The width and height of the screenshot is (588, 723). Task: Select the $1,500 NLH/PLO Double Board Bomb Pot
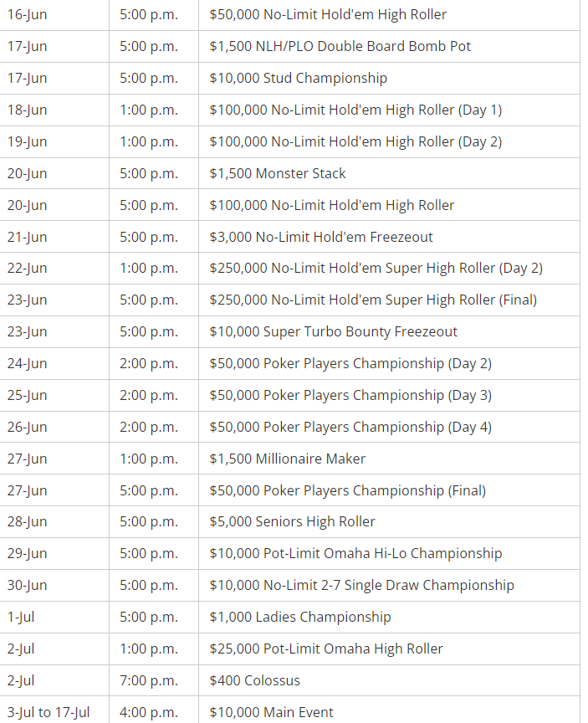click(340, 47)
